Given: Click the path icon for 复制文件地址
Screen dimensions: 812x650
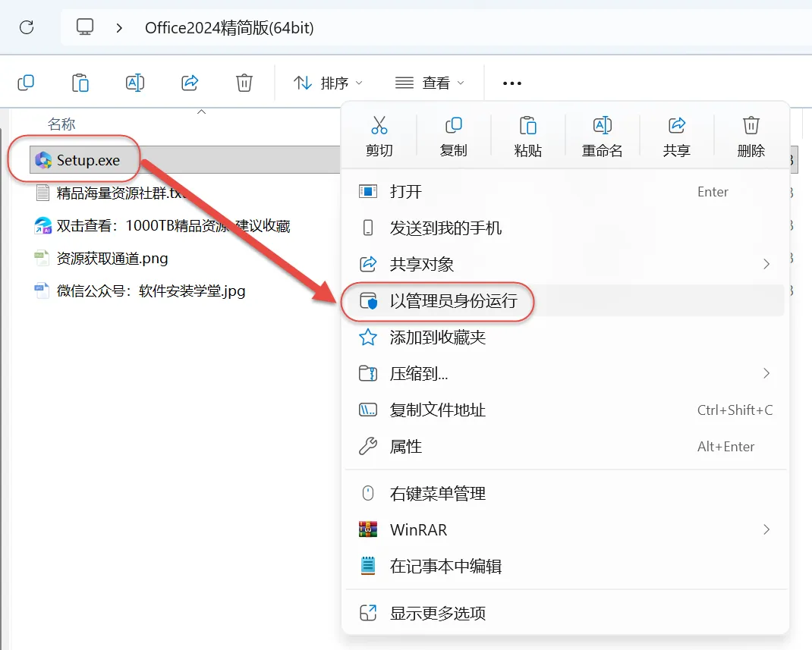Looking at the screenshot, I should [x=368, y=410].
